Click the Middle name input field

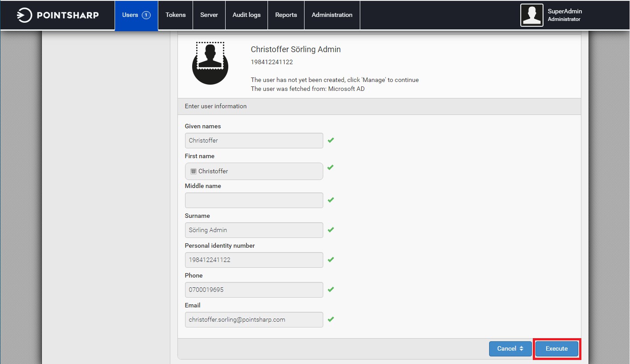pos(254,200)
